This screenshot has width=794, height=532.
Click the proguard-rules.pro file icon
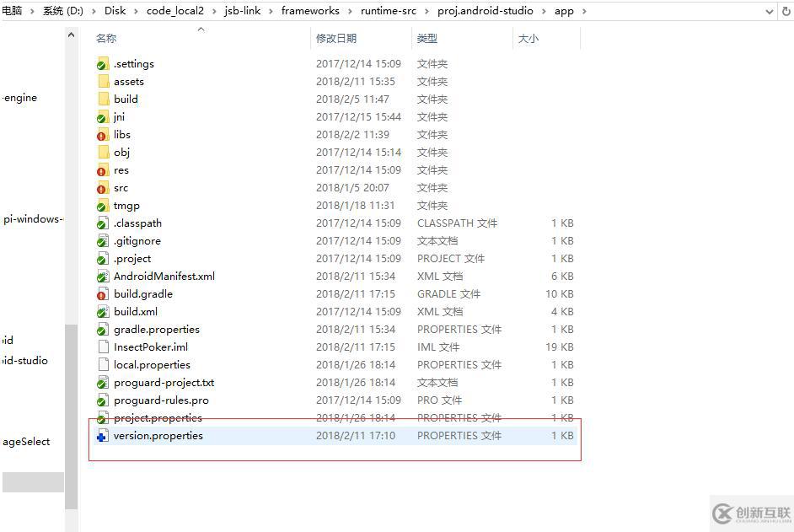click(x=103, y=400)
